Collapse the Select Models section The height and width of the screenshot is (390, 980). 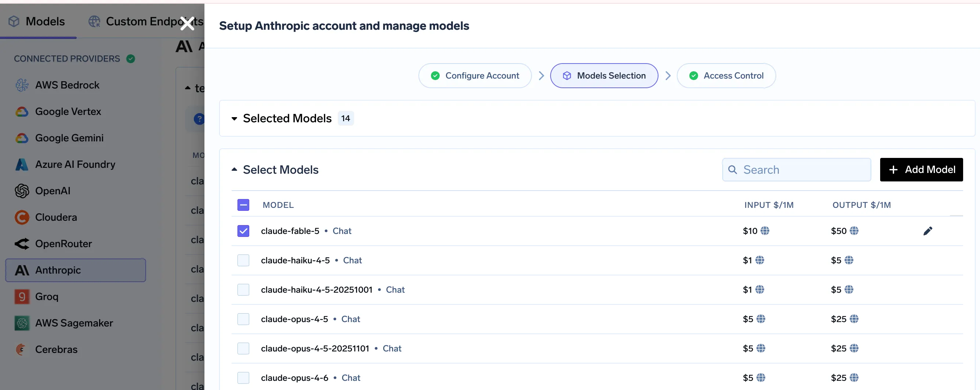click(x=234, y=170)
